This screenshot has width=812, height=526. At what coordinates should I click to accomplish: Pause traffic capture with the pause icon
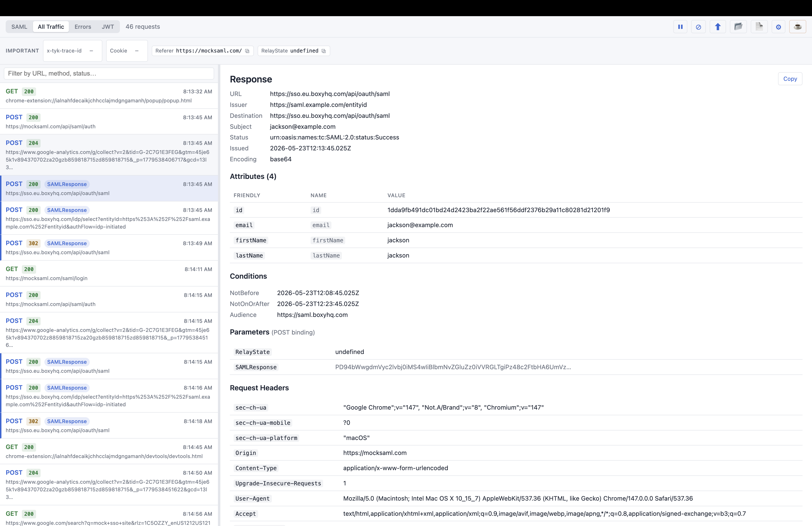[680, 27]
